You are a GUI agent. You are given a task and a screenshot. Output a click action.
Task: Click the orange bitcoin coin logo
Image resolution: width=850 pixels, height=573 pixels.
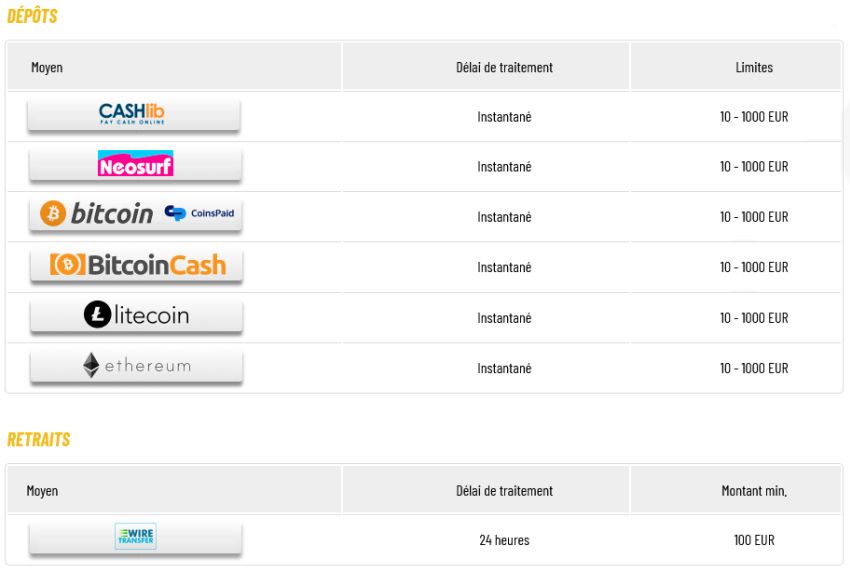tap(53, 214)
